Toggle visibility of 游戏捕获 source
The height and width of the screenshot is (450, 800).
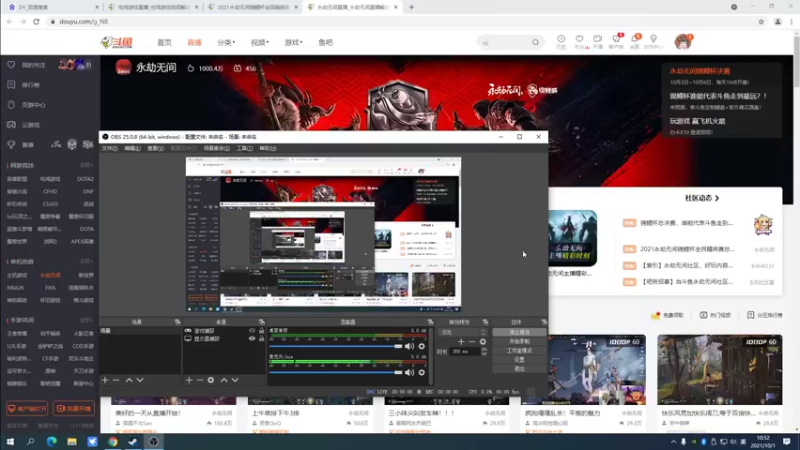click(x=252, y=331)
